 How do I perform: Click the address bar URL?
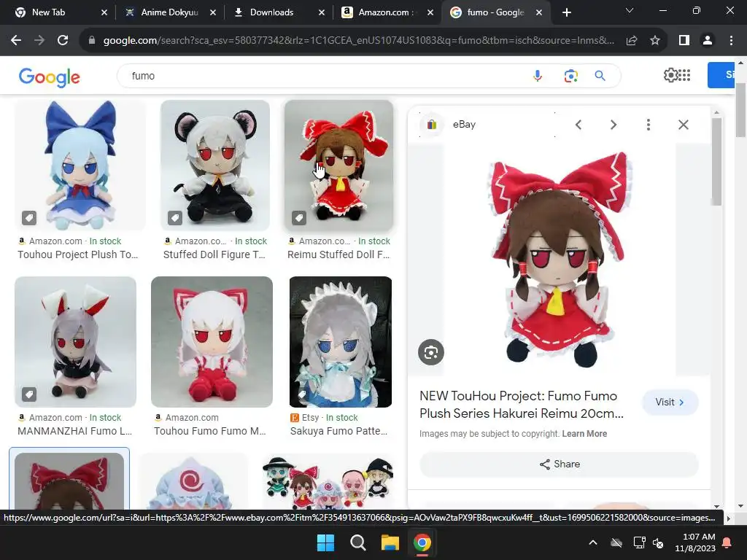click(x=358, y=41)
